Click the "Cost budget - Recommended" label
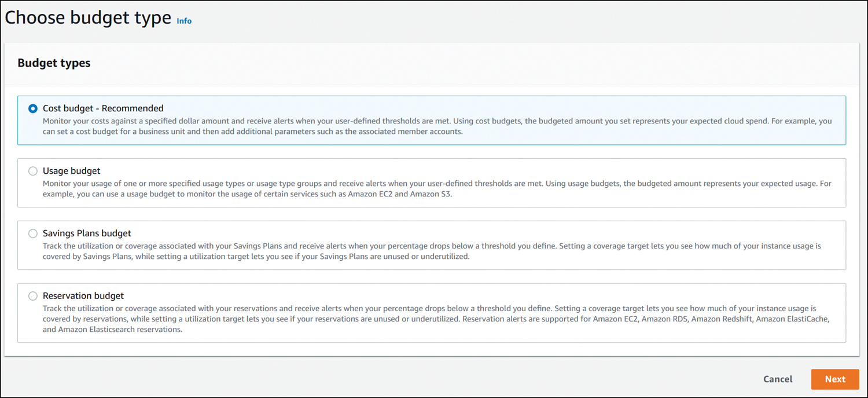 click(103, 108)
